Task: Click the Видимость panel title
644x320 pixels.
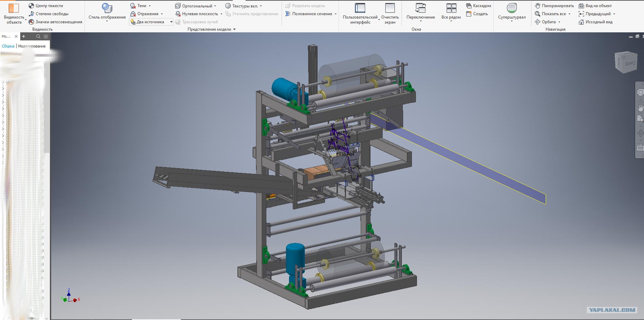Action: (42, 29)
